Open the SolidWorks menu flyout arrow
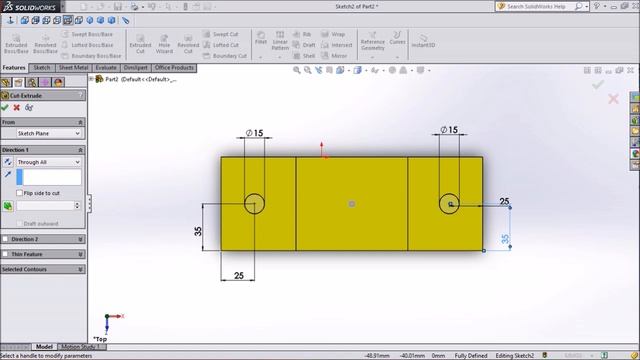Screen dimensions: 640x360 point(62,7)
